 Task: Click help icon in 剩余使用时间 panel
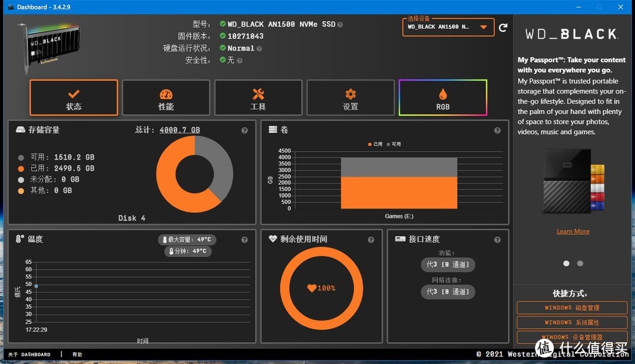tap(371, 240)
